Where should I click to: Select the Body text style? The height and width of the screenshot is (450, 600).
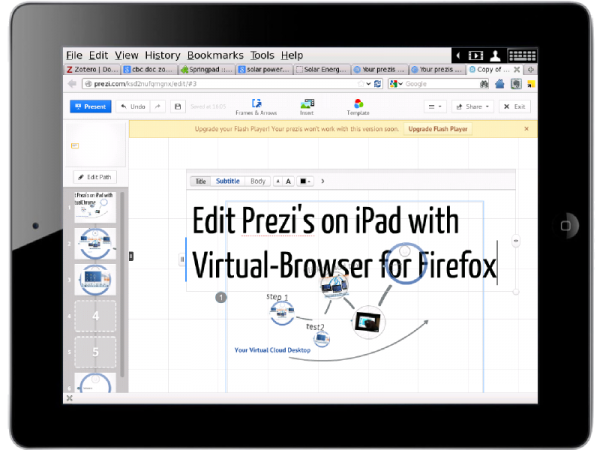(258, 181)
